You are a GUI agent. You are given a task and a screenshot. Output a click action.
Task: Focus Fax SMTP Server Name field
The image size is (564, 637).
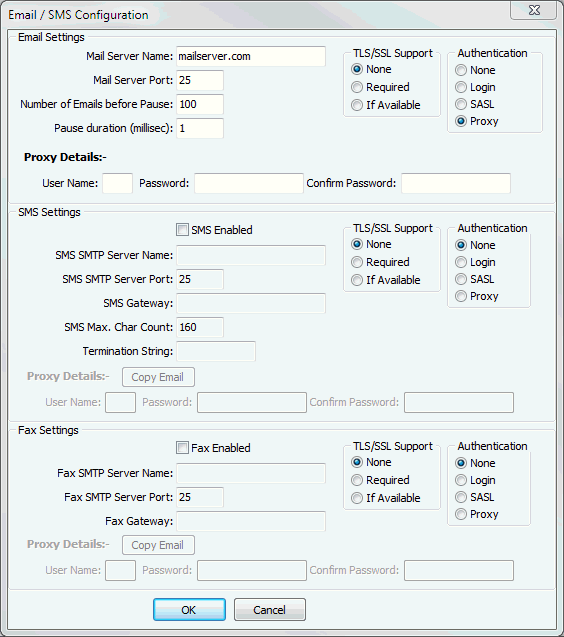tap(251, 473)
